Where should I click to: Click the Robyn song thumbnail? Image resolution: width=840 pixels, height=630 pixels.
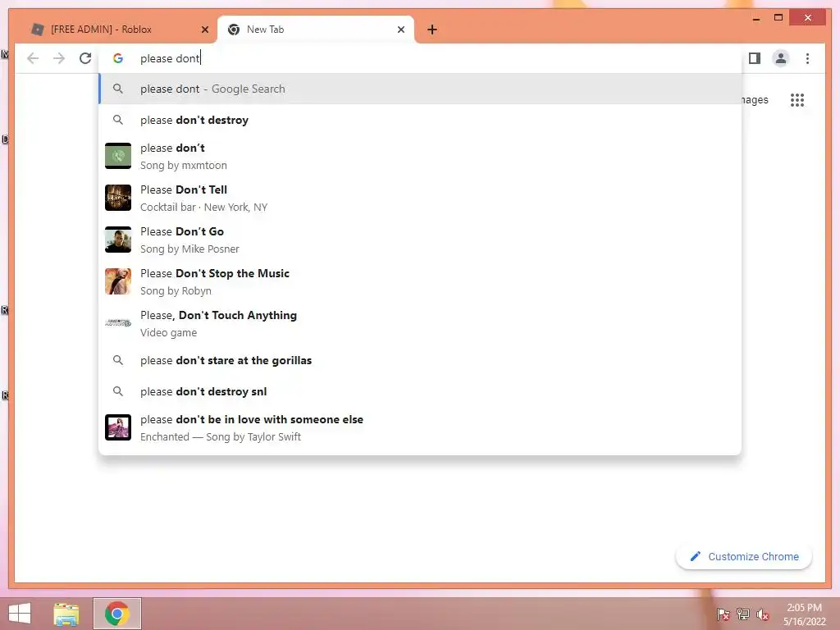click(x=118, y=281)
